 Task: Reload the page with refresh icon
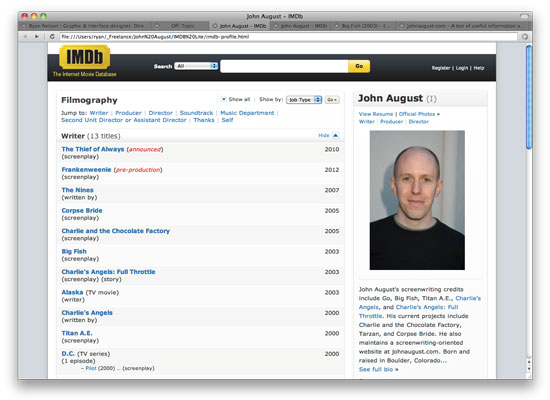(52, 36)
